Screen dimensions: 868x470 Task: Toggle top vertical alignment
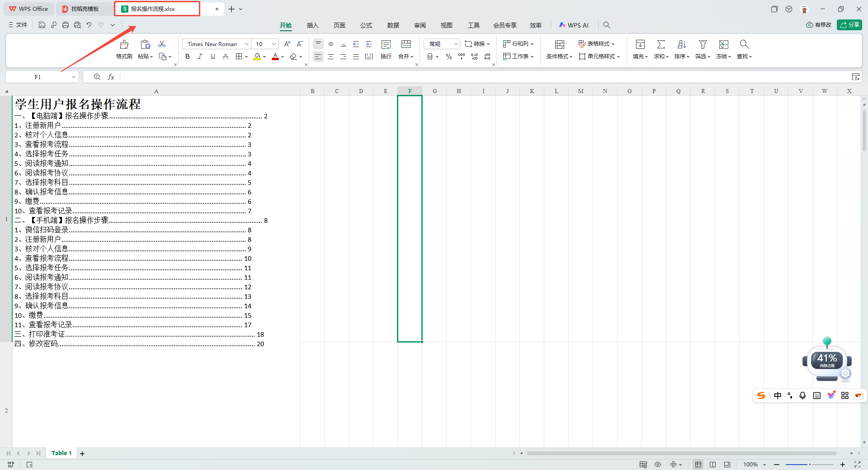coord(318,44)
